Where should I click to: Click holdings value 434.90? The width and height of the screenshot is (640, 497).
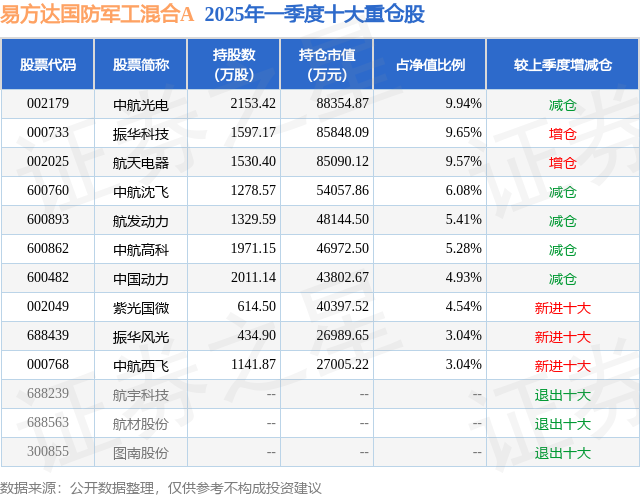click(257, 335)
